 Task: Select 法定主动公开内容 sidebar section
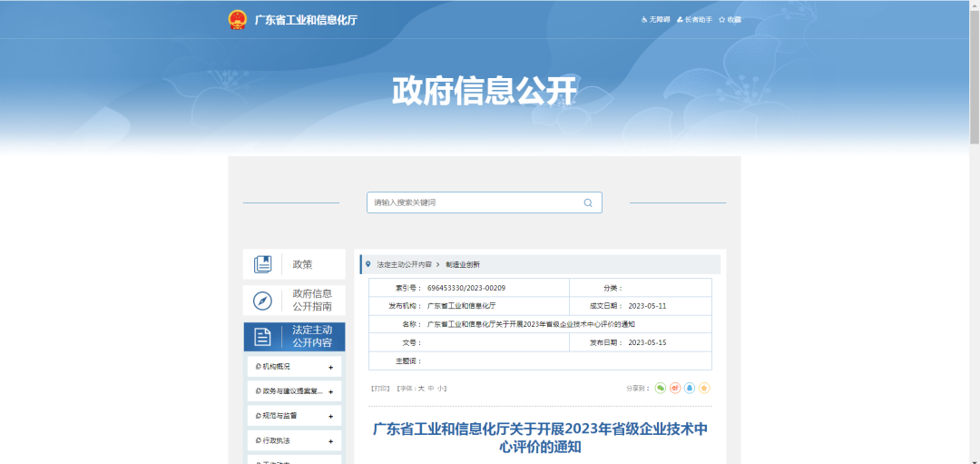tap(294, 337)
